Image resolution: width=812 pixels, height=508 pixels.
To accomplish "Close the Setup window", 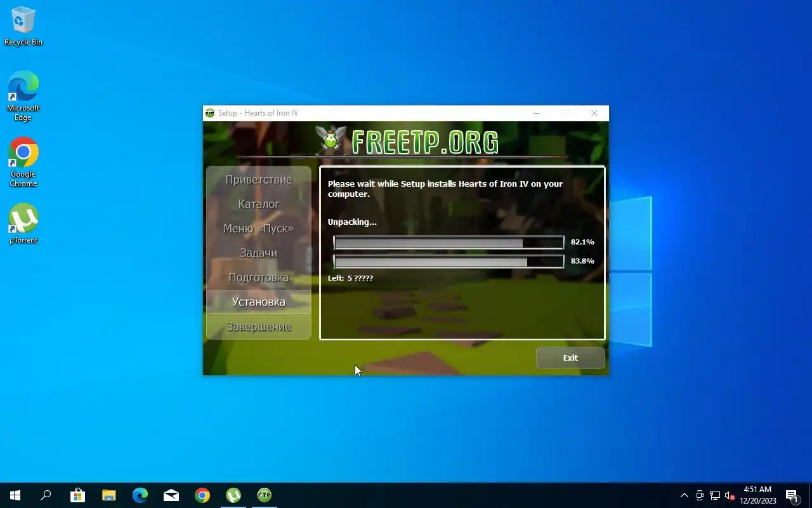I will pyautogui.click(x=594, y=113).
